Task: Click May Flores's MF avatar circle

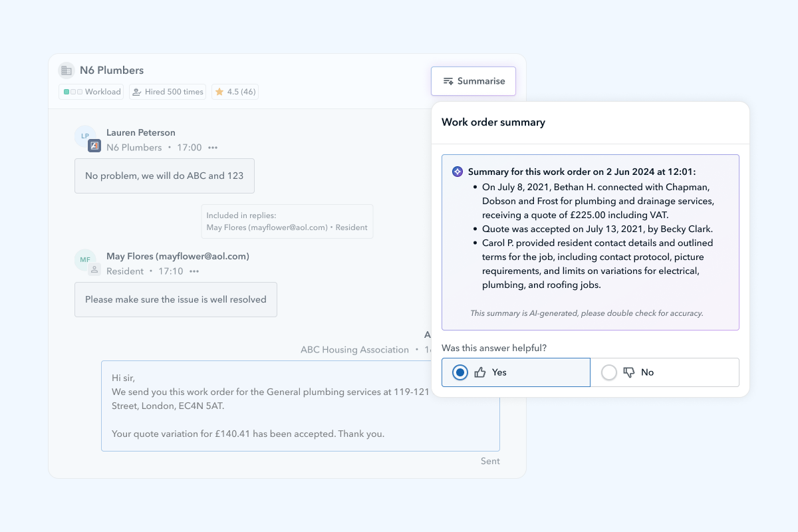Action: [x=85, y=260]
